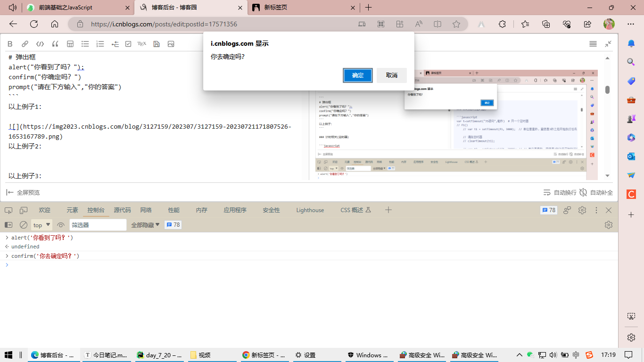The width and height of the screenshot is (644, 362).
Task: Open 设置 window in taskbar
Action: coord(317,355)
